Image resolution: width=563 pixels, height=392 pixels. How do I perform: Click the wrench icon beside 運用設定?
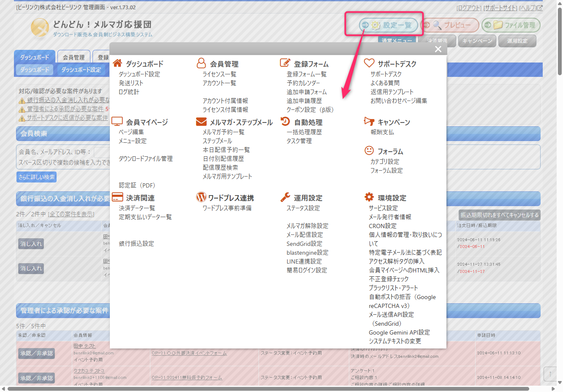tap(286, 197)
